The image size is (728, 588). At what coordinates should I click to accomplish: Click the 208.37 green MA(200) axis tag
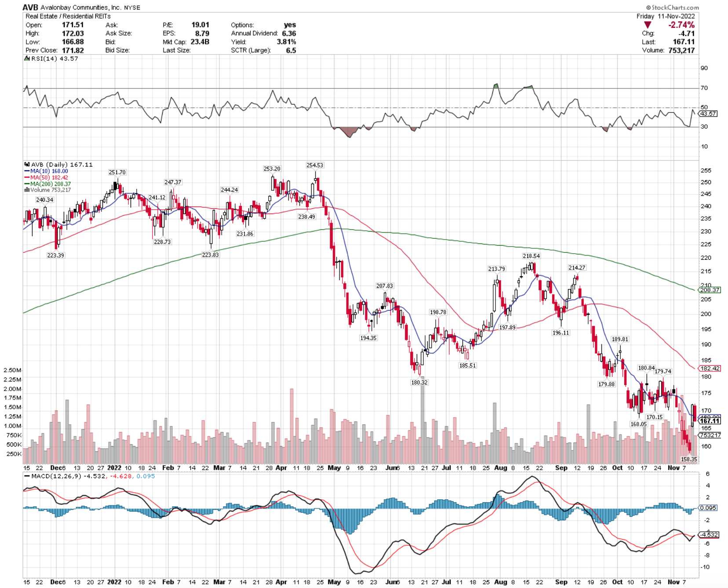pos(710,290)
